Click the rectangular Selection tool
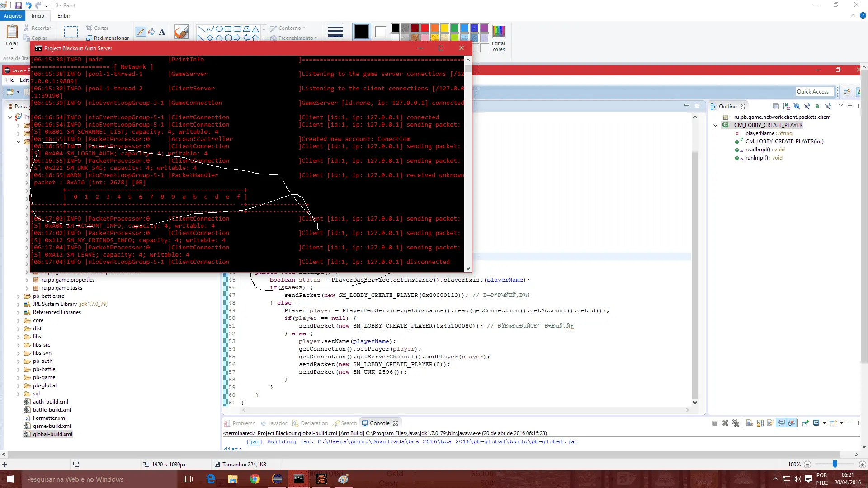Image resolution: width=868 pixels, height=488 pixels. pos(71,32)
